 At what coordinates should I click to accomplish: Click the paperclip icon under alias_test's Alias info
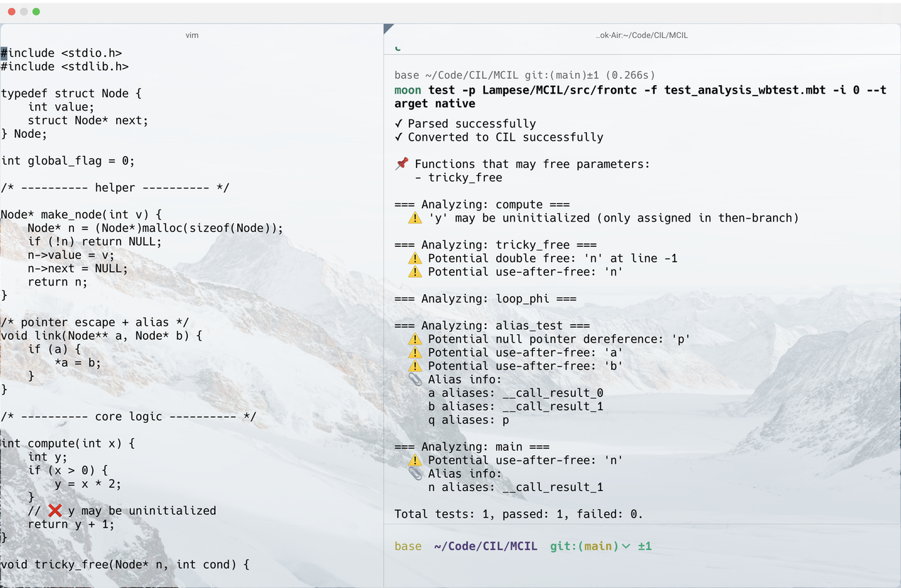415,380
